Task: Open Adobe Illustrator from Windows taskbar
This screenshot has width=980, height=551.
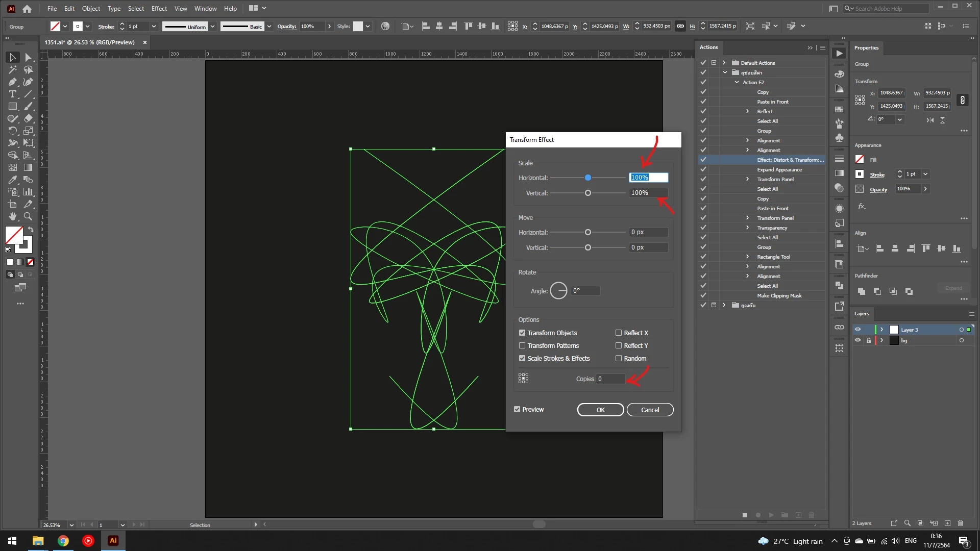Action: tap(113, 540)
